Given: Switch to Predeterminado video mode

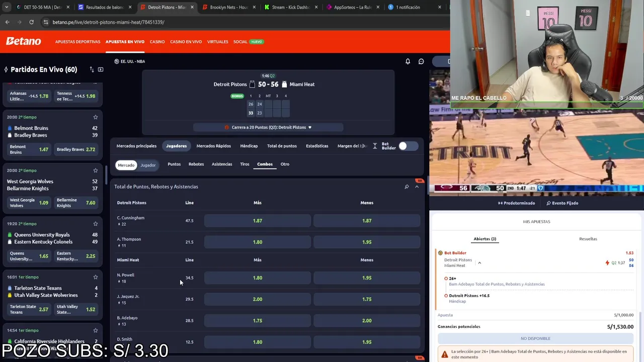Looking at the screenshot, I should click(517, 203).
